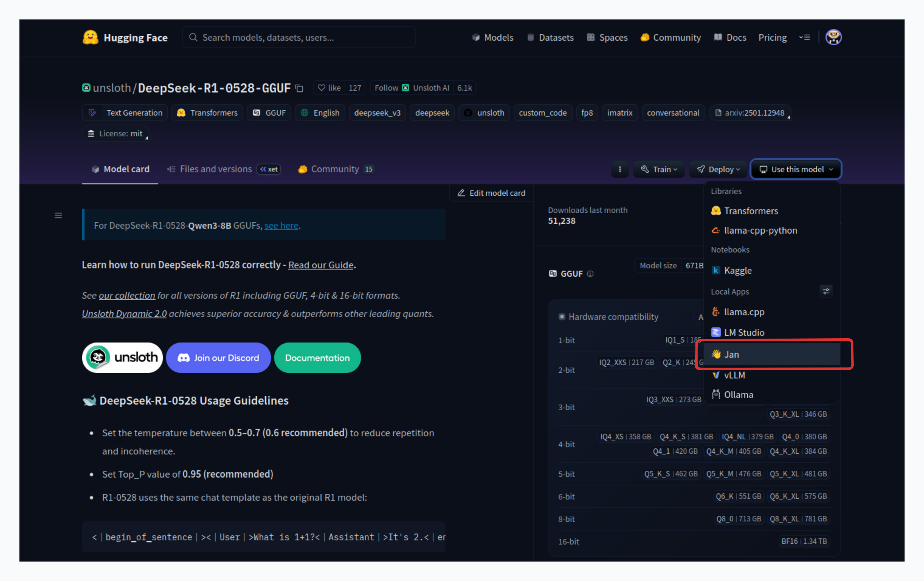Screen dimensions: 924x581
Task: Choose Ollama in the local apps menu
Action: (x=738, y=395)
